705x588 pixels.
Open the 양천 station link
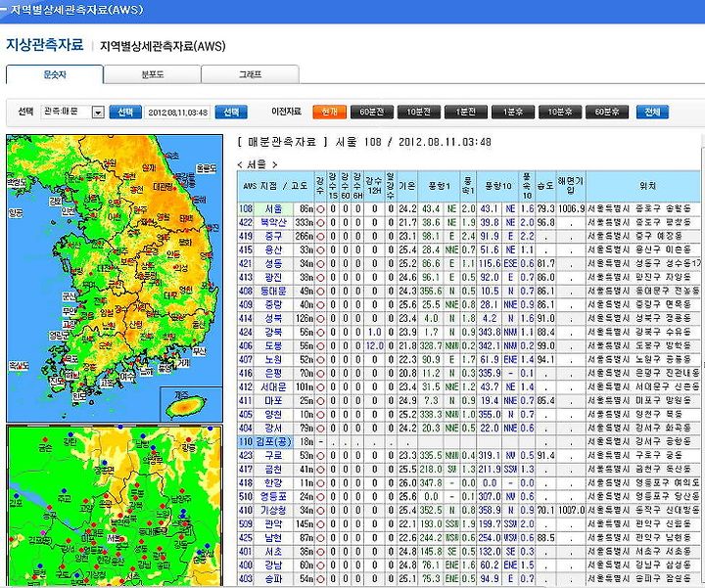273,415
